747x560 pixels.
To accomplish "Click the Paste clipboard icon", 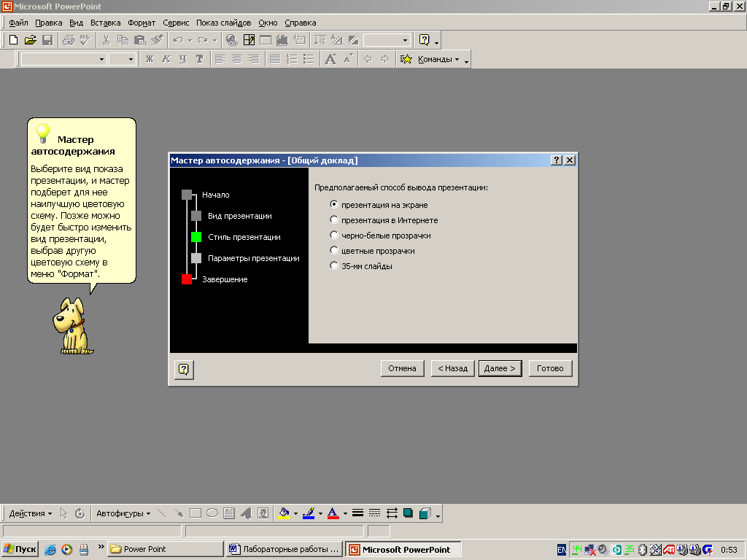I will click(x=139, y=40).
